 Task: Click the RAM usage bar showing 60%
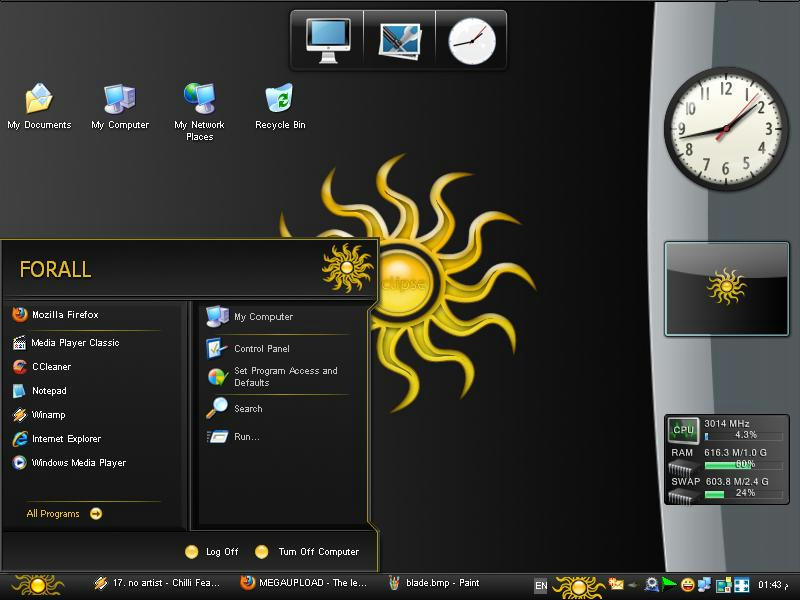(x=743, y=465)
